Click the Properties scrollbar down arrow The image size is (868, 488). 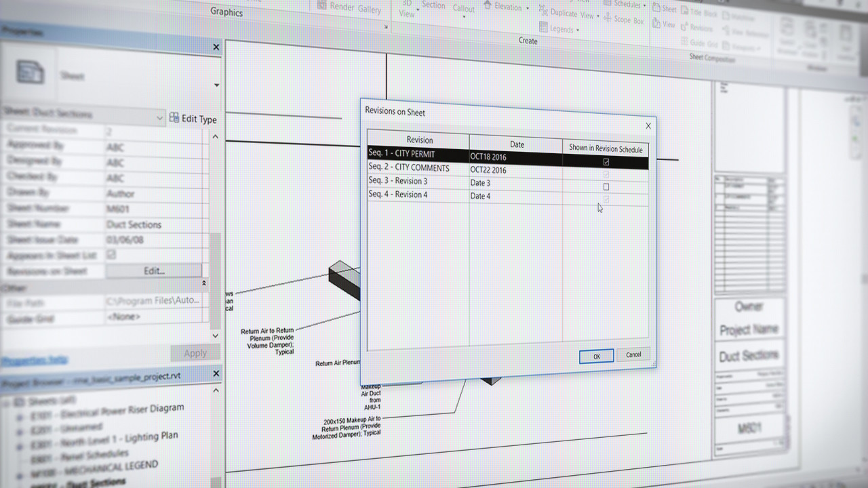tap(216, 335)
